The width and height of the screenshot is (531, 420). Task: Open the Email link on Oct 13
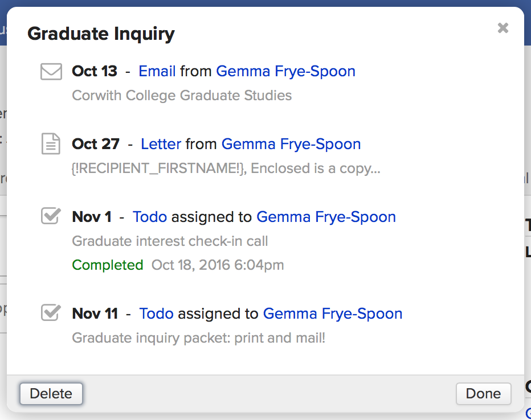157,71
